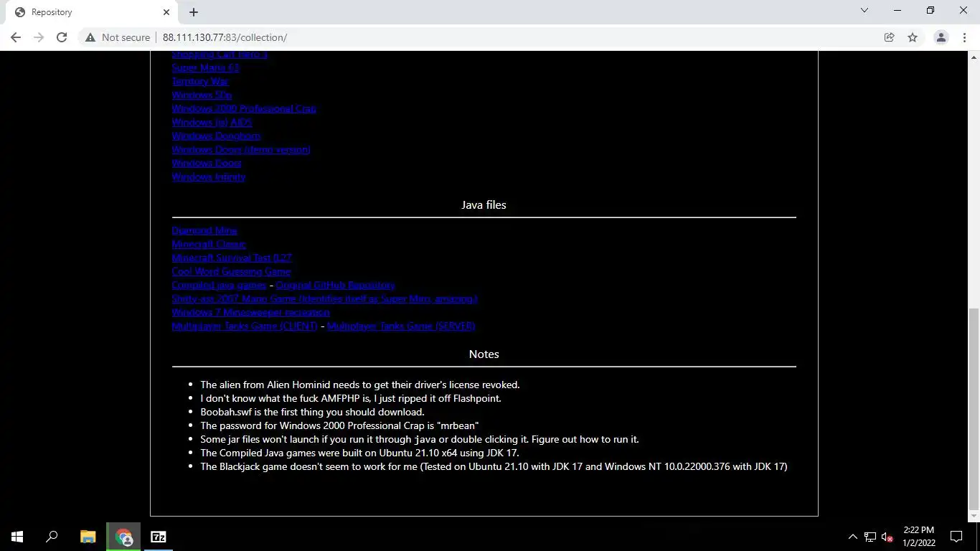Open Windows 2000 Professional Crap link
980x551 pixels.
244,108
